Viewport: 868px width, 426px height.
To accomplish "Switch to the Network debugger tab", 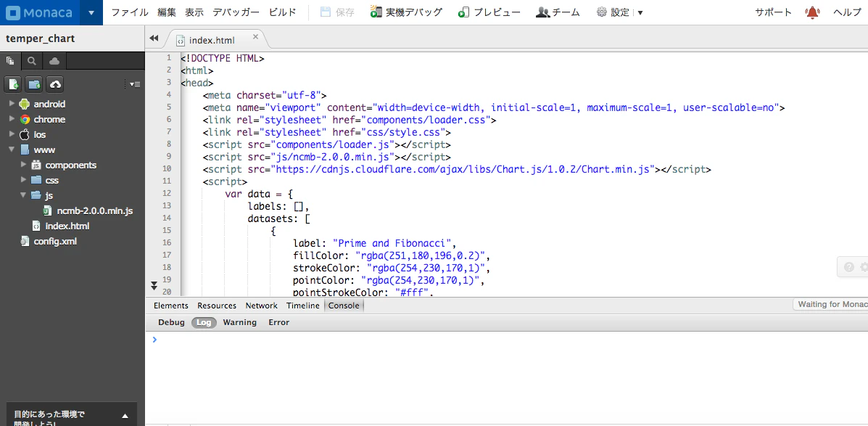I will coord(261,306).
